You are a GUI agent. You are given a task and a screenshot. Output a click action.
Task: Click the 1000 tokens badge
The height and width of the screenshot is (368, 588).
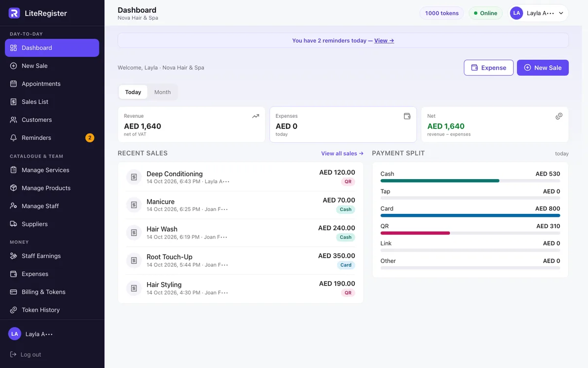[442, 13]
